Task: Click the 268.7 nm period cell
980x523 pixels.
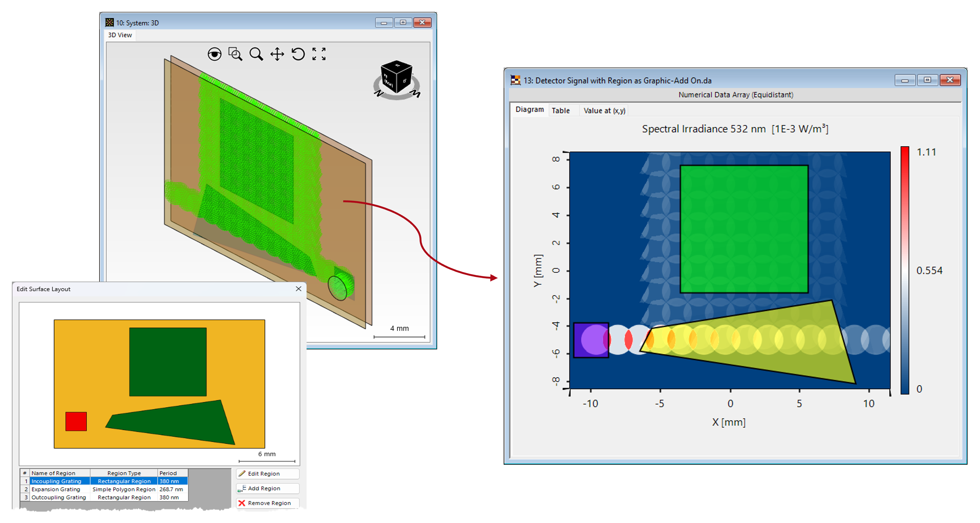Action: pos(171,489)
